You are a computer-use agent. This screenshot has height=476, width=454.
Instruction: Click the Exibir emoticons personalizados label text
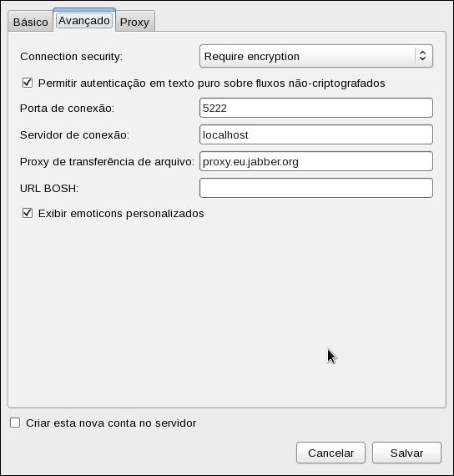(121, 214)
